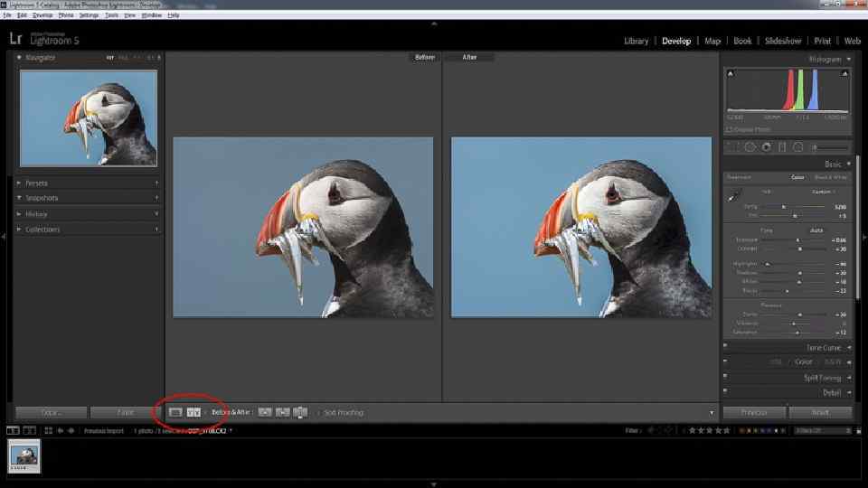Viewport: 868px width, 488px height.
Task: Select the Crop Overlay tool
Action: [x=733, y=147]
